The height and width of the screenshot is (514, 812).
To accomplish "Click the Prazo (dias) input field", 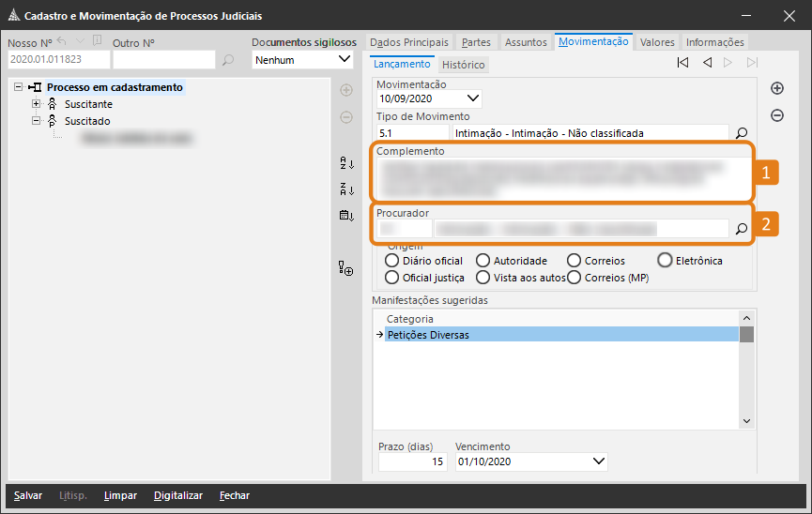I will 412,461.
